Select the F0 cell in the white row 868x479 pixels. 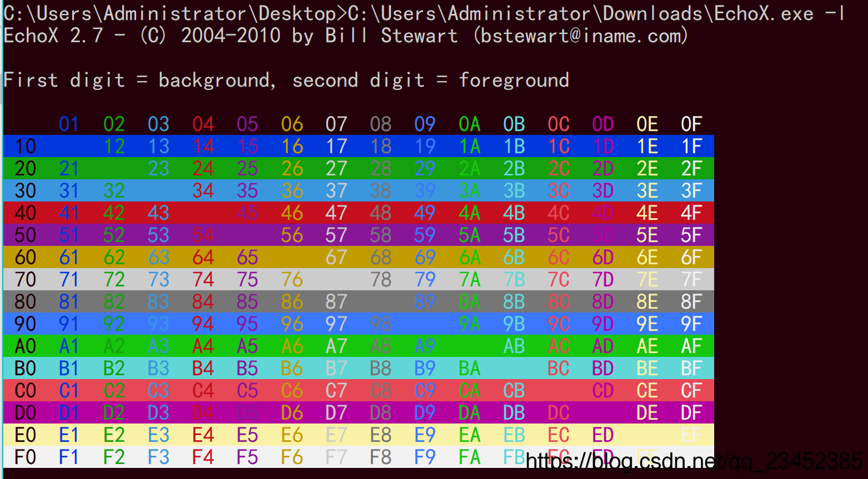tap(24, 457)
